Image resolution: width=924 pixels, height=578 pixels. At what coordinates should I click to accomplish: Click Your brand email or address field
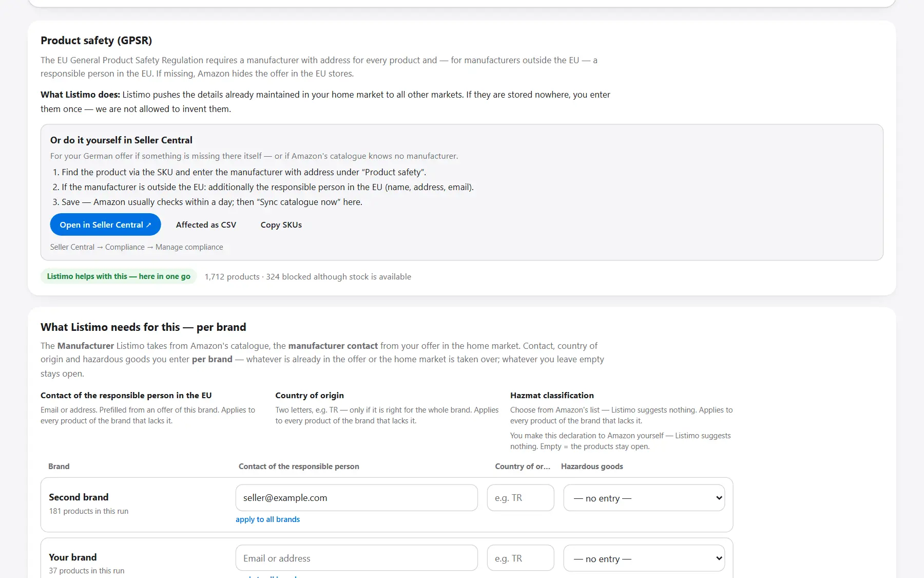click(357, 558)
